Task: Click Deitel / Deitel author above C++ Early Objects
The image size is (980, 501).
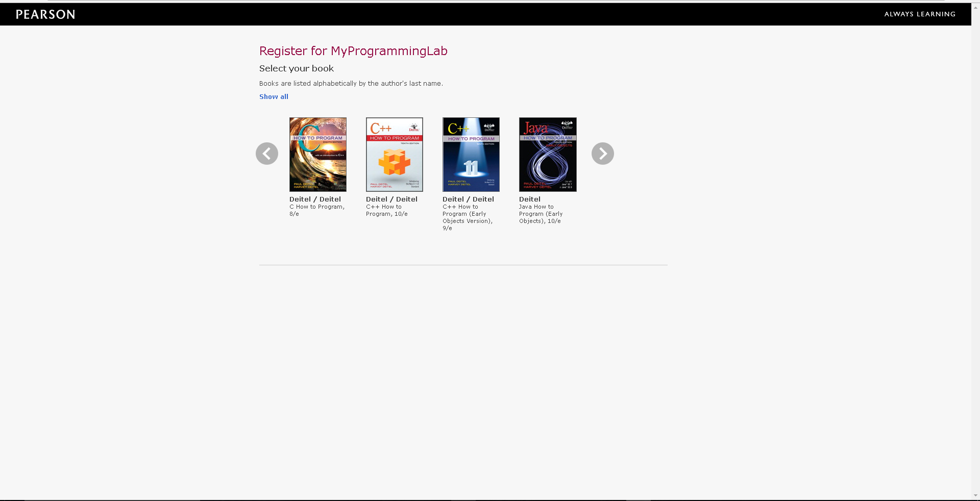Action: coord(468,199)
